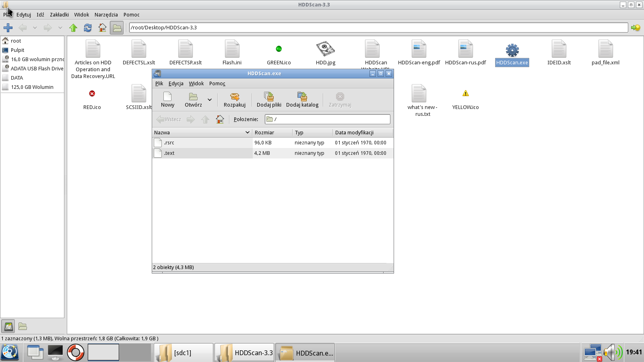Select the what's new-rus.txt file
The width and height of the screenshot is (644, 362).
point(423,101)
